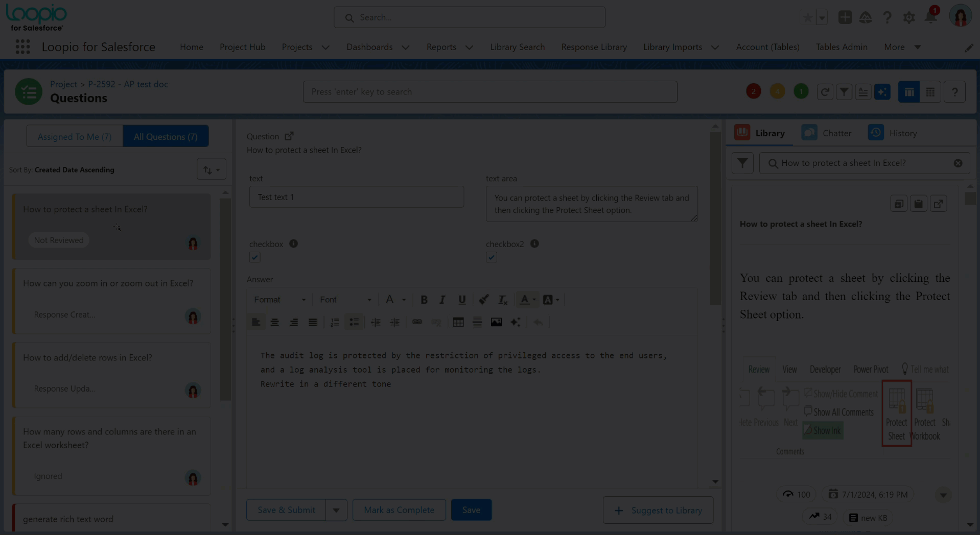The width and height of the screenshot is (980, 535).
Task: Click the blue AI magic icon in header
Action: pyautogui.click(x=882, y=92)
